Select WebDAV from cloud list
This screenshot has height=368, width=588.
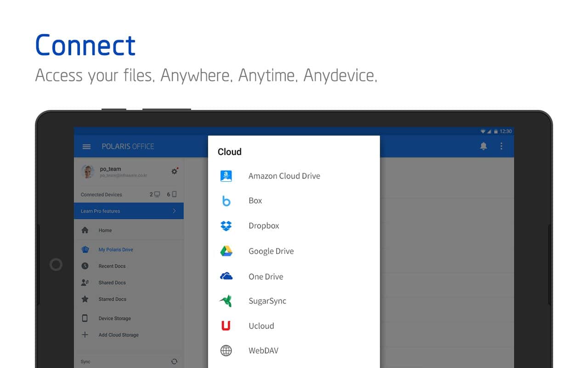pyautogui.click(x=263, y=351)
